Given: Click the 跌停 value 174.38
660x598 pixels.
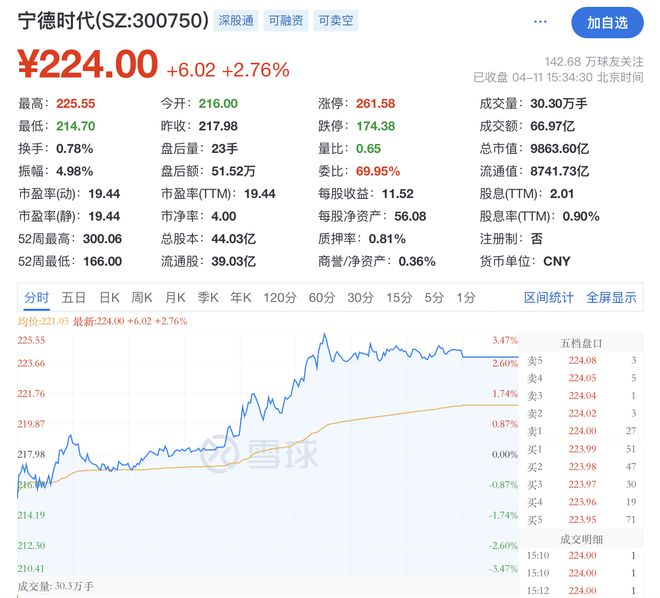Looking at the screenshot, I should [x=375, y=126].
